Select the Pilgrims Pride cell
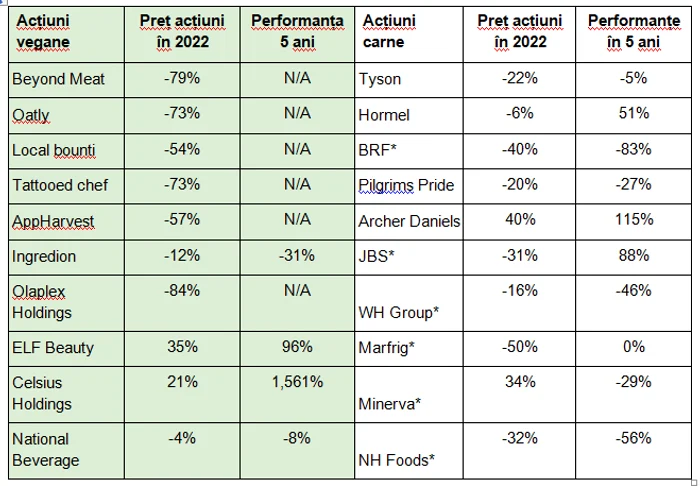The width and height of the screenshot is (700, 486). tap(409, 187)
